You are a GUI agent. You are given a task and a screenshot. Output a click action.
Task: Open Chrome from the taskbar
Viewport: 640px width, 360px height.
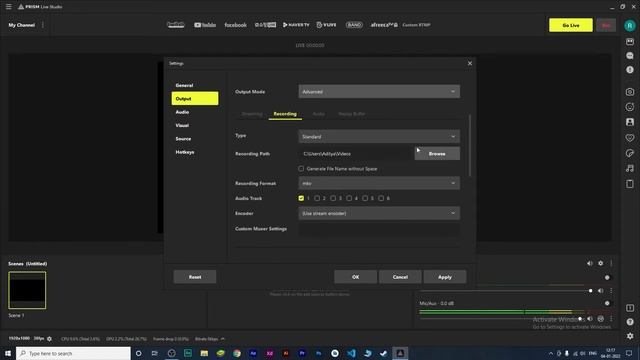237,353
